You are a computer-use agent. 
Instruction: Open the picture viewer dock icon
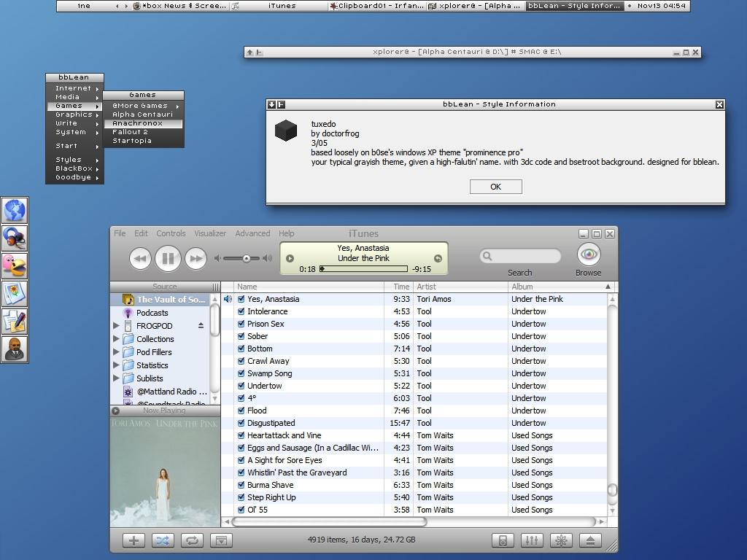15,294
